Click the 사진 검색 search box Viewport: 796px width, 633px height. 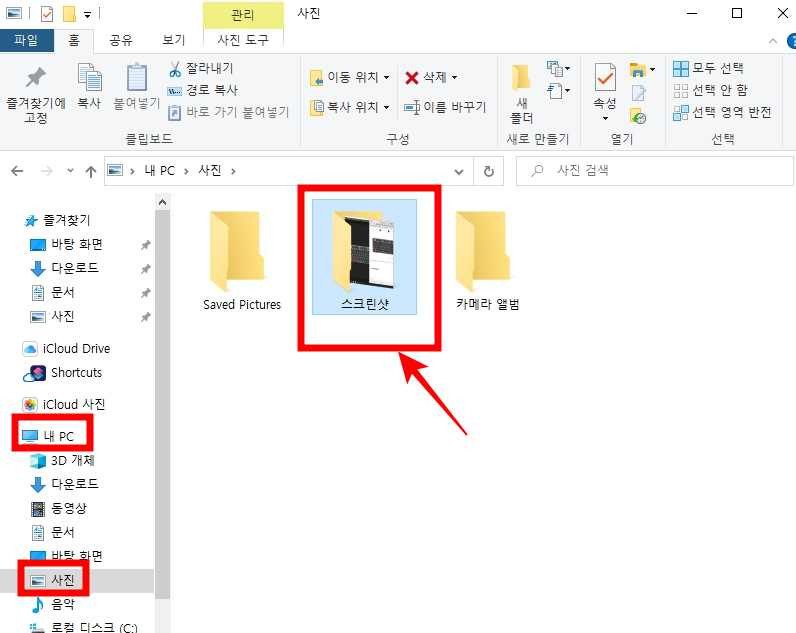(655, 171)
